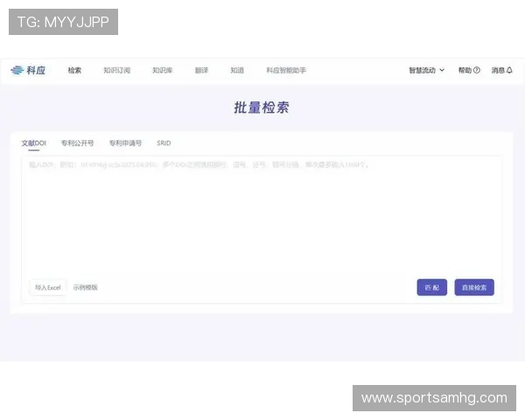Screen dimensions: 525x420
Task: Select 翻译 in the top navigation
Action: [201, 70]
